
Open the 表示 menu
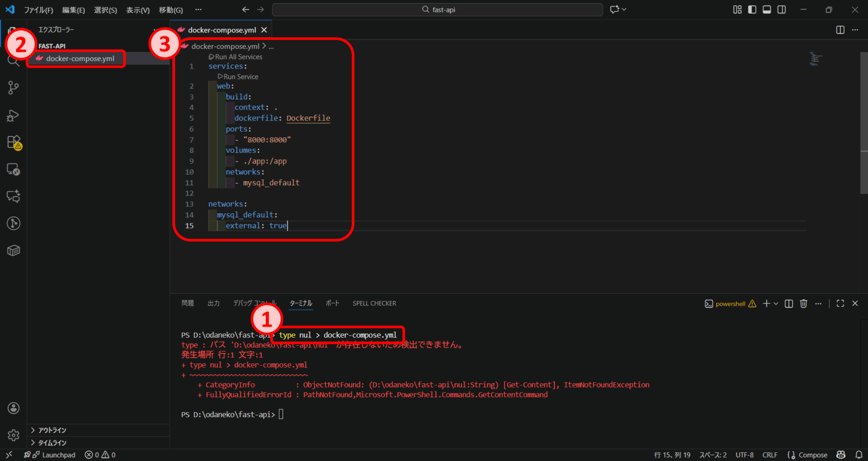pos(137,9)
